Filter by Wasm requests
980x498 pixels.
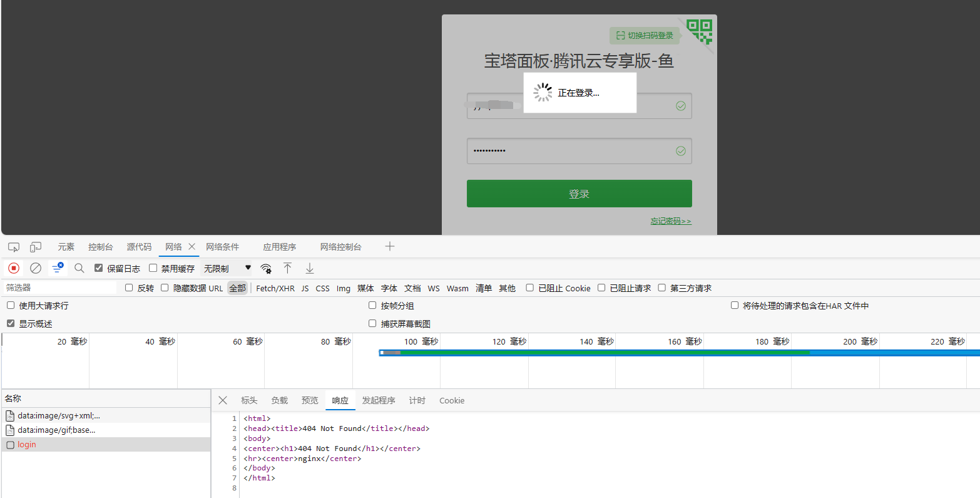[457, 288]
